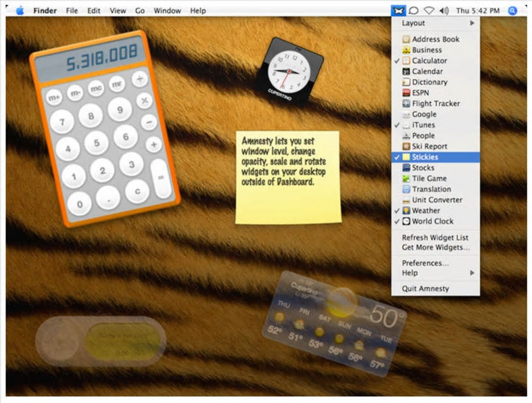Open the File menu

pos(71,10)
